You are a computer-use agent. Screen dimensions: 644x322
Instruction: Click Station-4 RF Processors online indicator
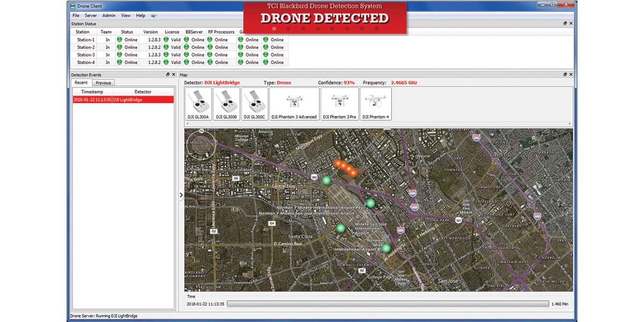click(210, 62)
